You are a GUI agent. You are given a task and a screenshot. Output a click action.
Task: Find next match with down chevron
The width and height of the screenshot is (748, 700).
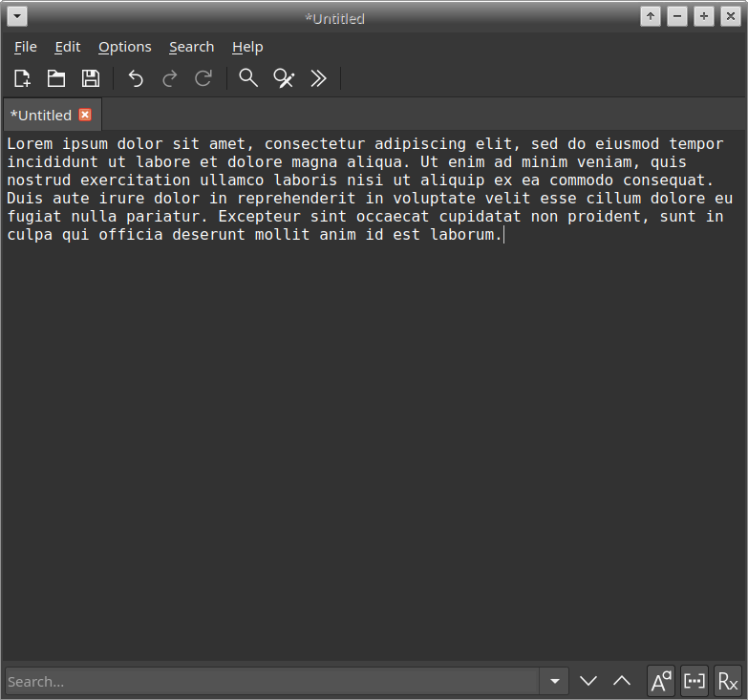pyautogui.click(x=588, y=682)
